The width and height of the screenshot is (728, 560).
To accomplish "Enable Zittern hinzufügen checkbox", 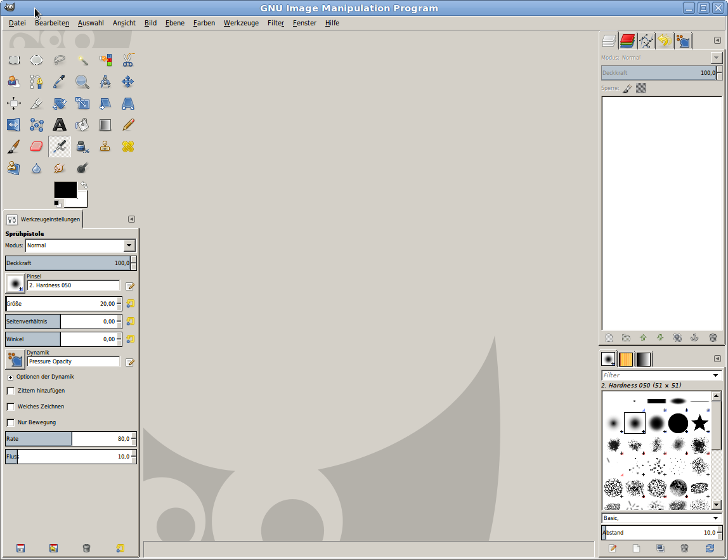I will point(11,391).
